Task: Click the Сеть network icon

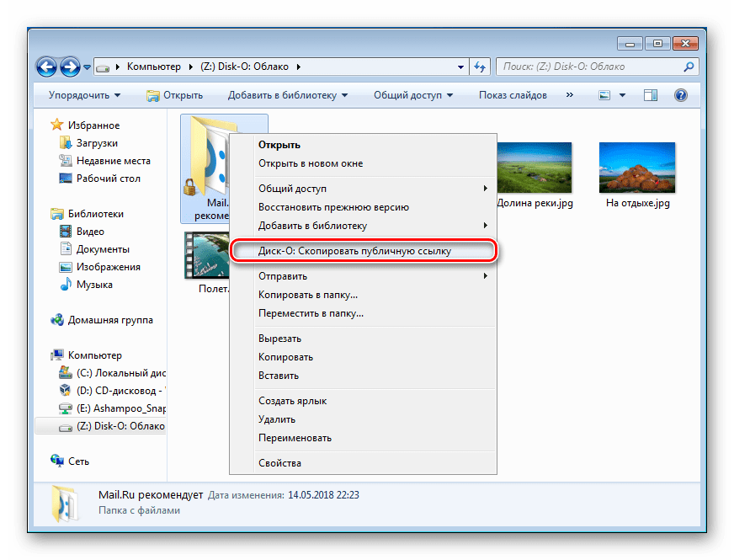Action: click(78, 461)
